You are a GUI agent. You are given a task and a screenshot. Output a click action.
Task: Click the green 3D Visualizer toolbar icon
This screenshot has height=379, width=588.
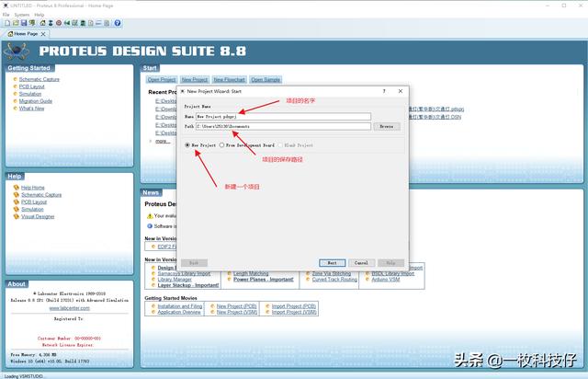click(67, 23)
